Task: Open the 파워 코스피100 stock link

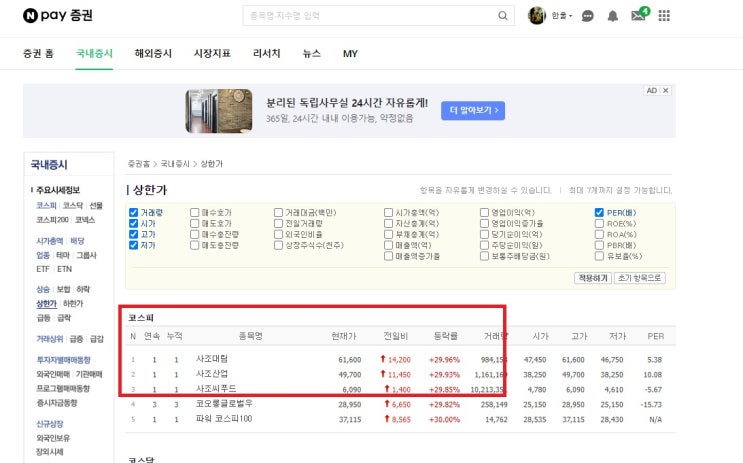Action: pyautogui.click(x=224, y=419)
